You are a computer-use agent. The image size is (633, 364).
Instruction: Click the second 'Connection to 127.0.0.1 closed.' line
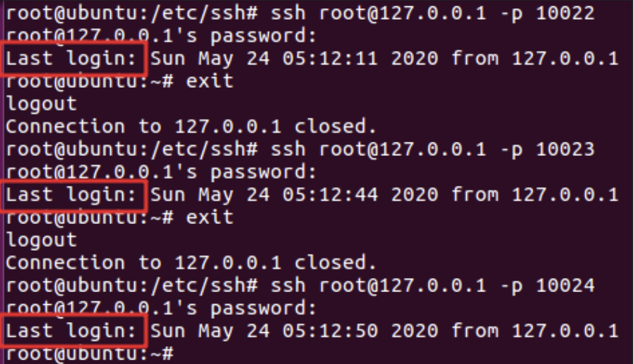pos(191,263)
